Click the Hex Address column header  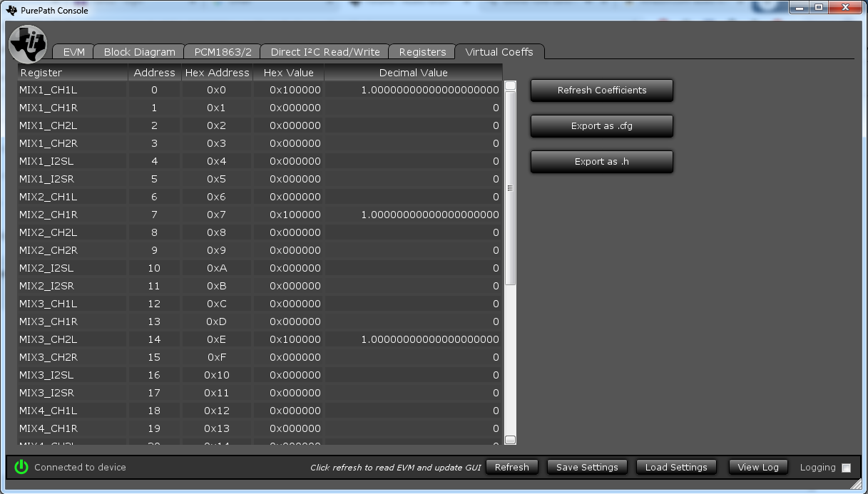pyautogui.click(x=217, y=73)
